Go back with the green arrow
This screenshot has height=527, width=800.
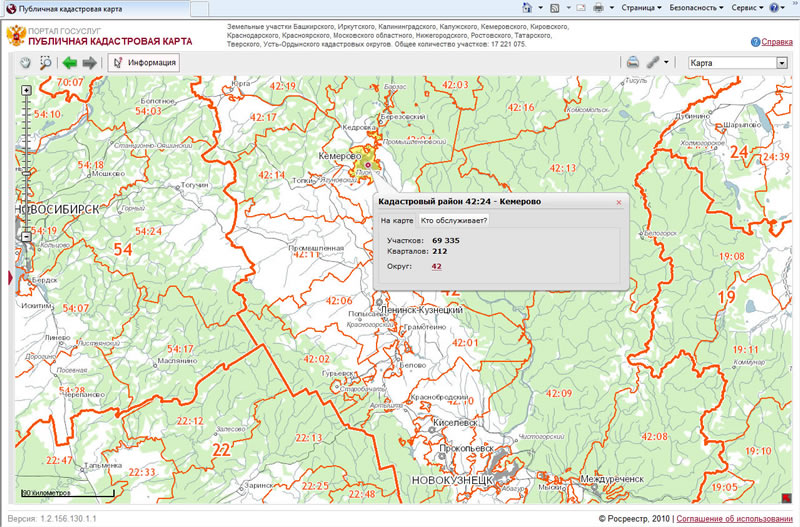pos(69,63)
